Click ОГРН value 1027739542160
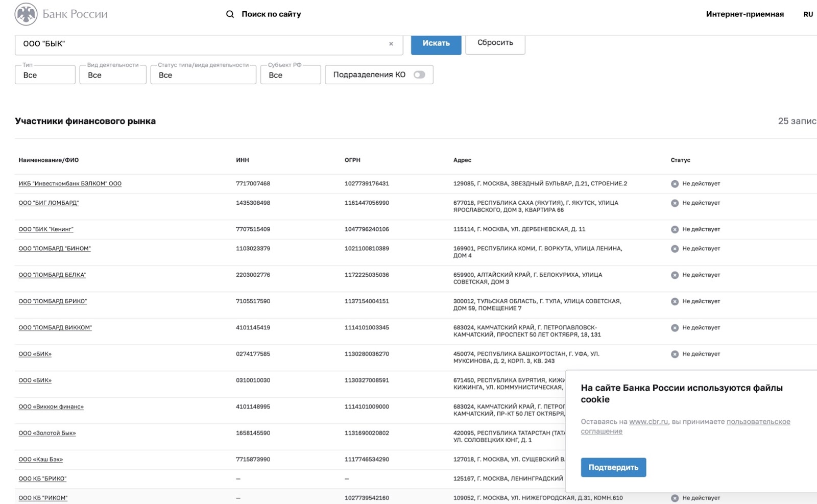The height and width of the screenshot is (504, 817). tap(367, 498)
